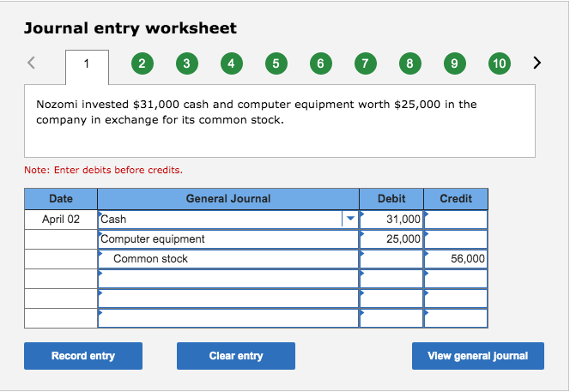Click the Debit column header
This screenshot has height=392, width=570.
pyautogui.click(x=391, y=199)
